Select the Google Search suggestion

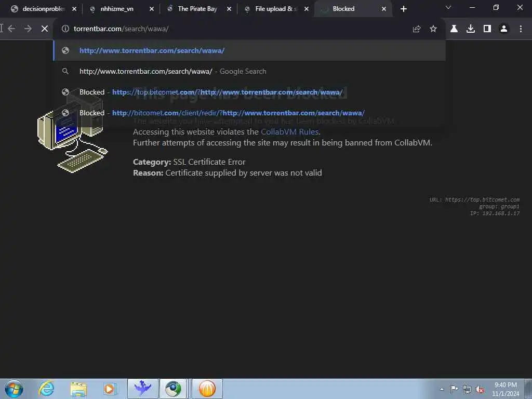[249, 71]
